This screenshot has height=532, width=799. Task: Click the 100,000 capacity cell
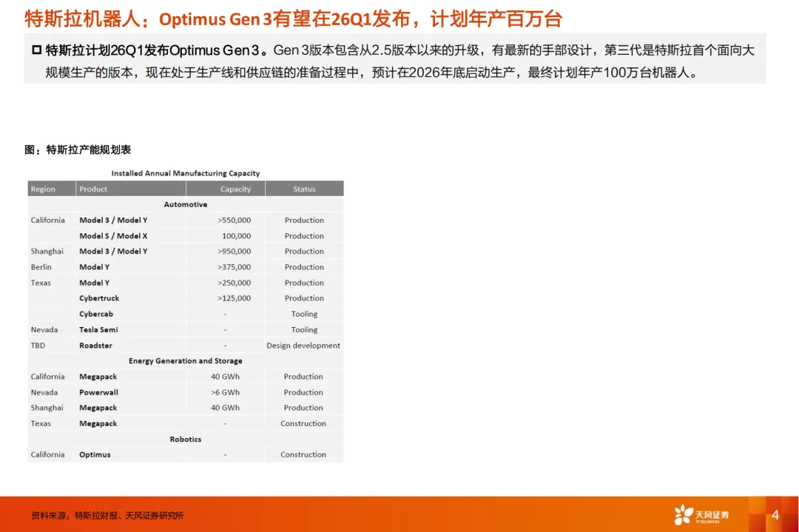pyautogui.click(x=237, y=236)
